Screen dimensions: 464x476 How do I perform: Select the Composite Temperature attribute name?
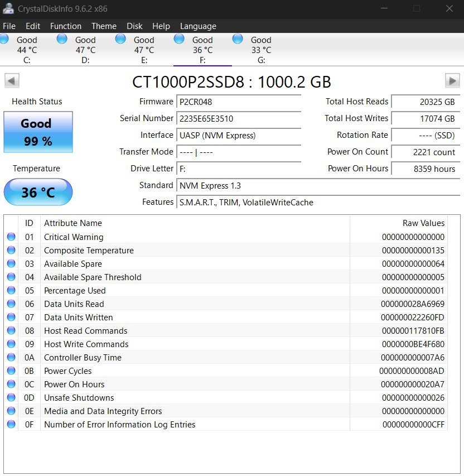click(89, 251)
